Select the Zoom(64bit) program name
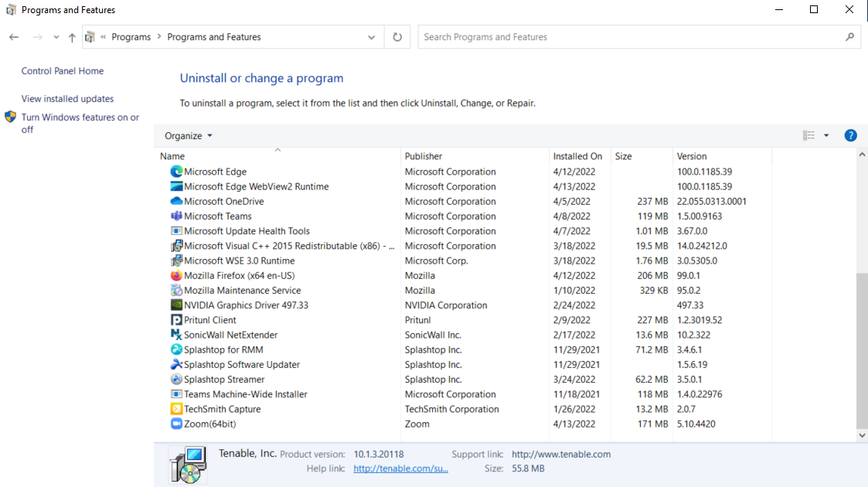The image size is (868, 487). 209,424
